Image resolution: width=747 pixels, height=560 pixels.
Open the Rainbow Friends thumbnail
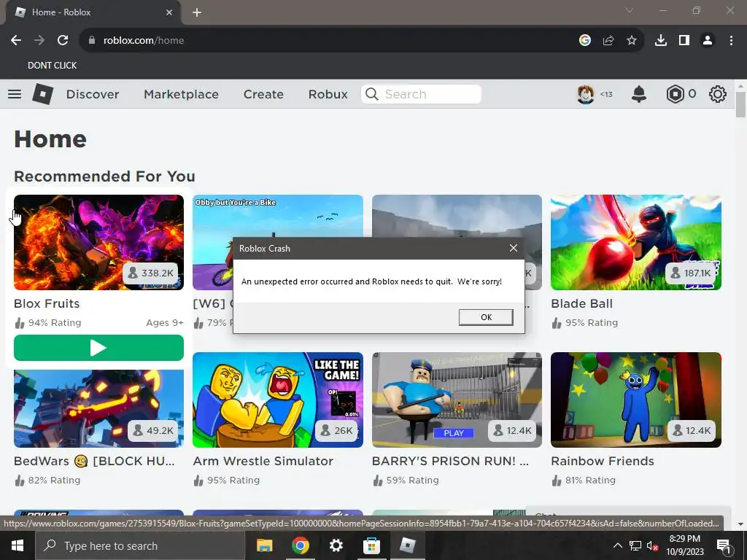tap(636, 400)
